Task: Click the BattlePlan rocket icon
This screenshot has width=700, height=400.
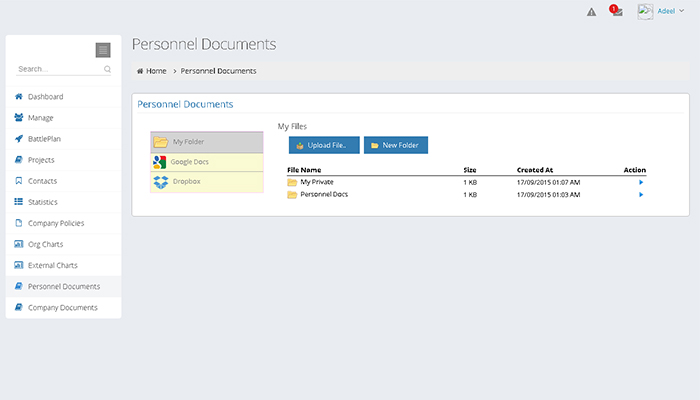Action: coord(19,138)
